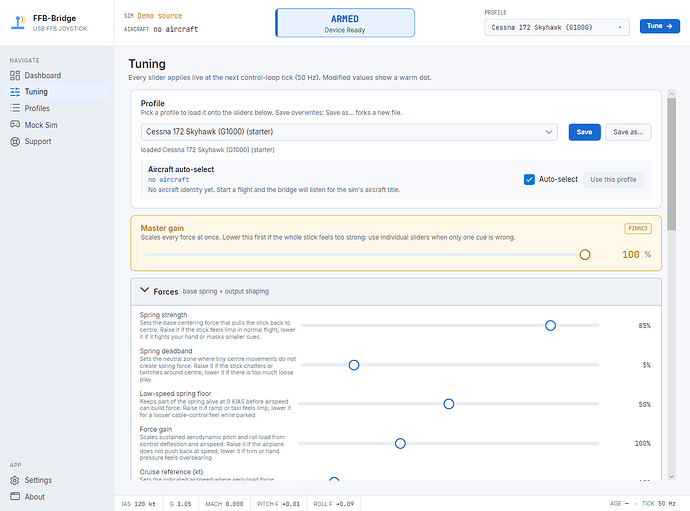Click the 'Aircraft auto-select' heading

coord(181,169)
